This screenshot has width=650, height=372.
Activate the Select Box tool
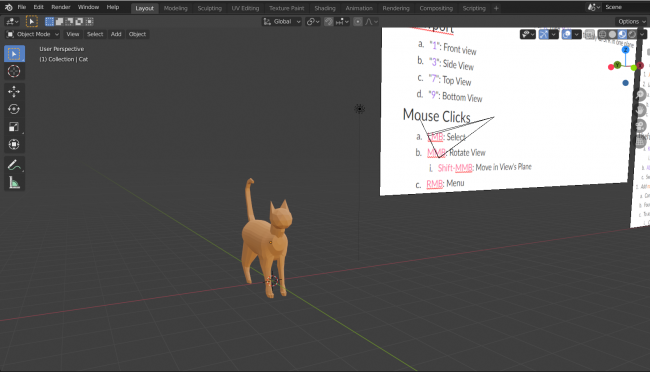(x=14, y=54)
